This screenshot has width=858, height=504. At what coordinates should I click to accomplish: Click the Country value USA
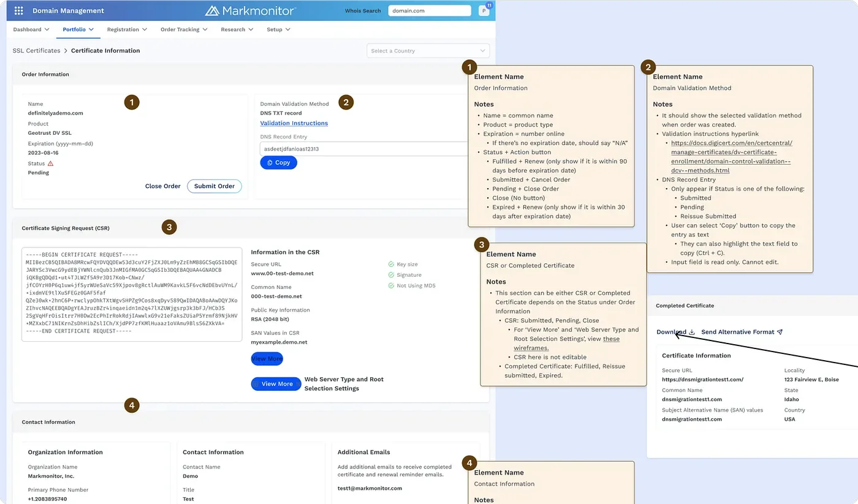[x=790, y=419]
